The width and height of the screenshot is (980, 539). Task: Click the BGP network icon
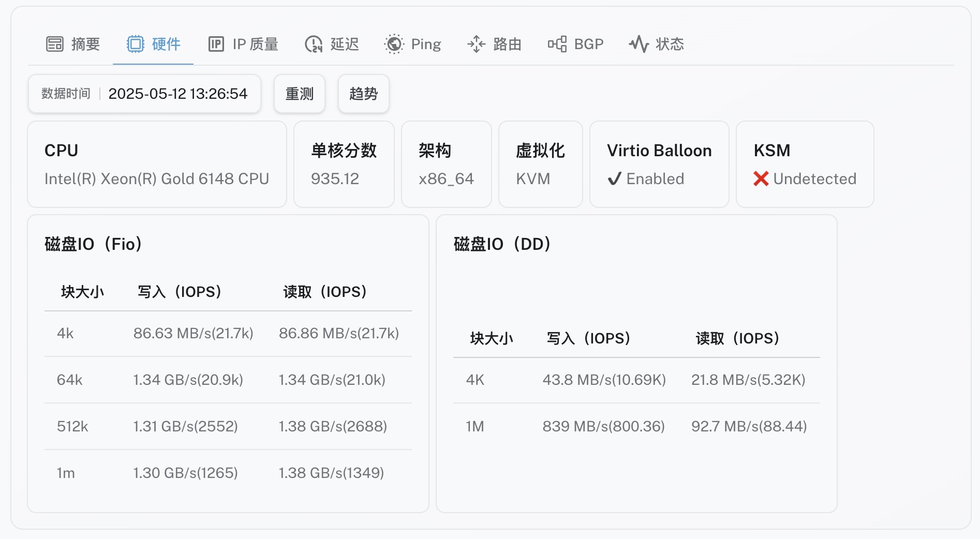(557, 44)
